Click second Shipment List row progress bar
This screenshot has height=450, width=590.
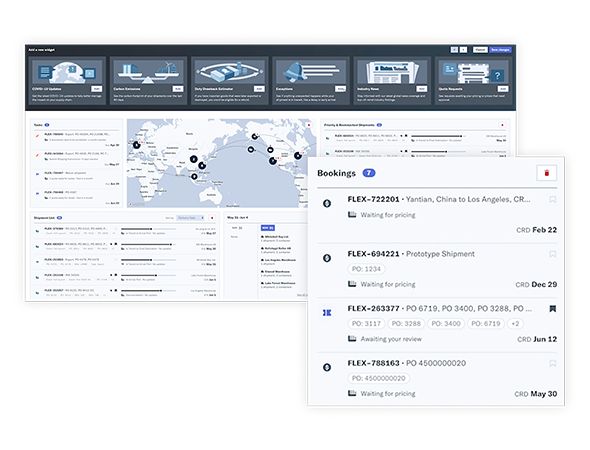(x=148, y=244)
